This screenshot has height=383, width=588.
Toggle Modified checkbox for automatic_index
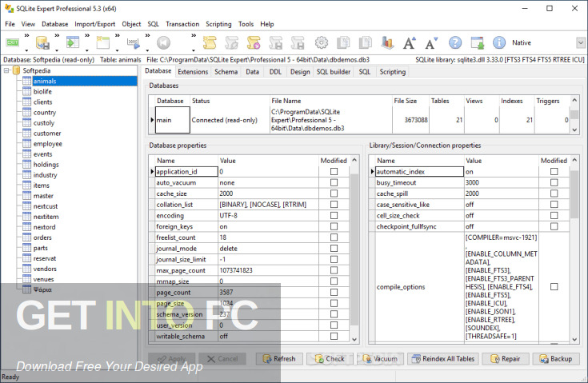[x=554, y=172]
